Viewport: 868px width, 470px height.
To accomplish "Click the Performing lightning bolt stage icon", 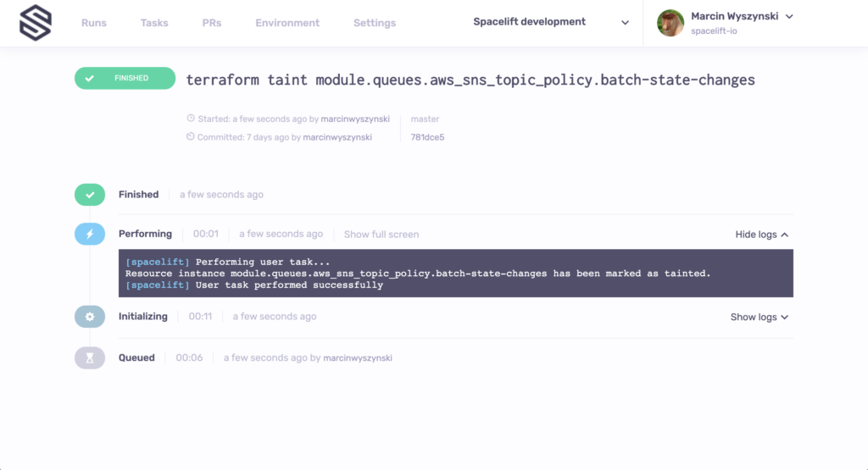I will (90, 234).
